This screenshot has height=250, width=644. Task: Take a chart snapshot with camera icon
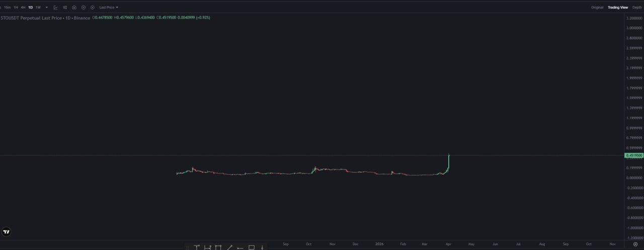[x=74, y=8]
